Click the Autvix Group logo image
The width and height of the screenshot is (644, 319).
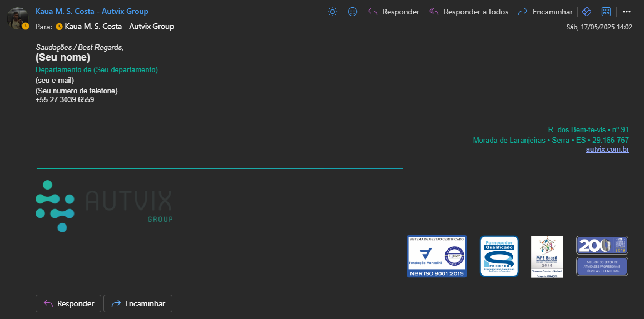(104, 206)
